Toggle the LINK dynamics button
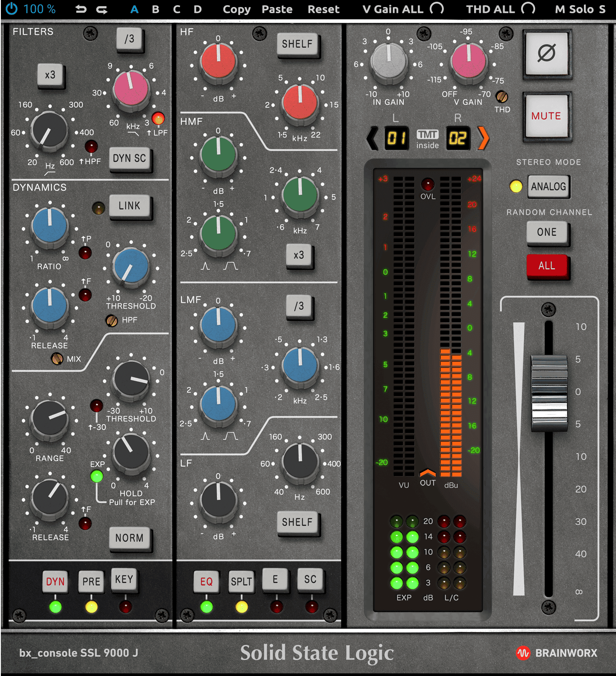 coord(130,206)
